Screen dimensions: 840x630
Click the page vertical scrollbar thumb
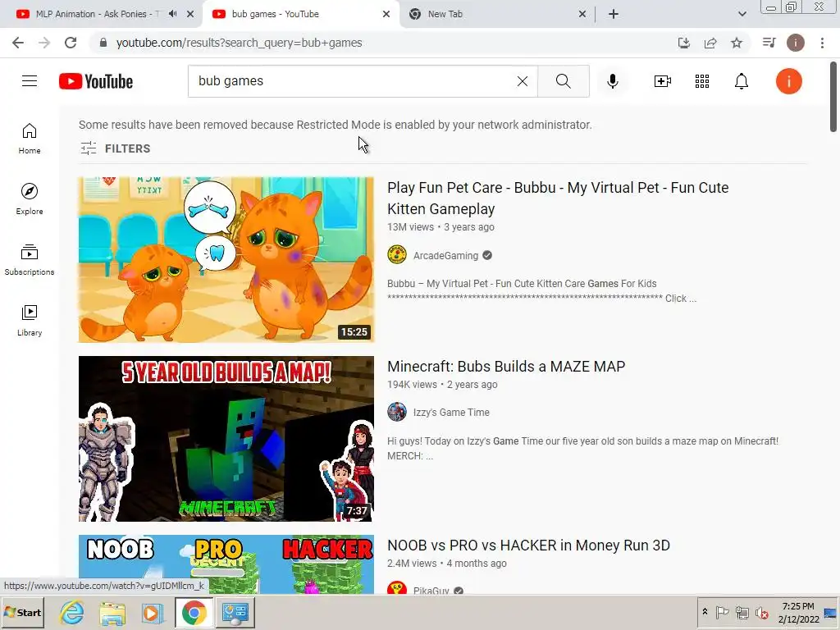(833, 97)
